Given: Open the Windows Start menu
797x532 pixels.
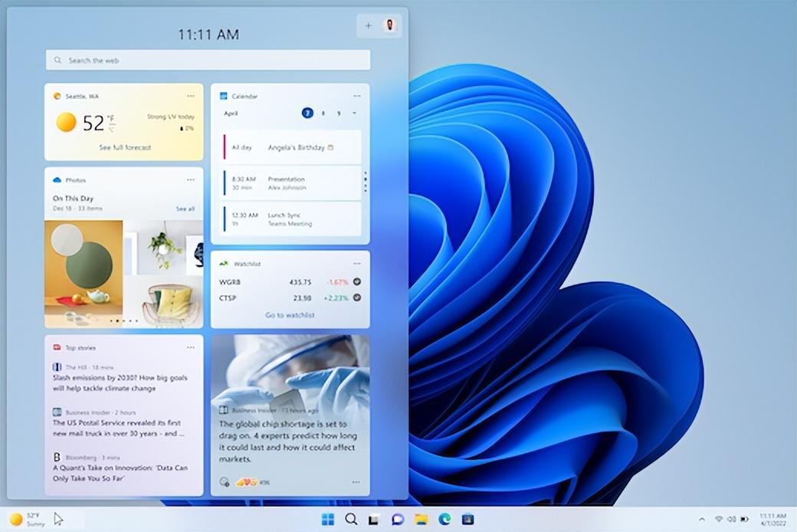Looking at the screenshot, I should [328, 519].
